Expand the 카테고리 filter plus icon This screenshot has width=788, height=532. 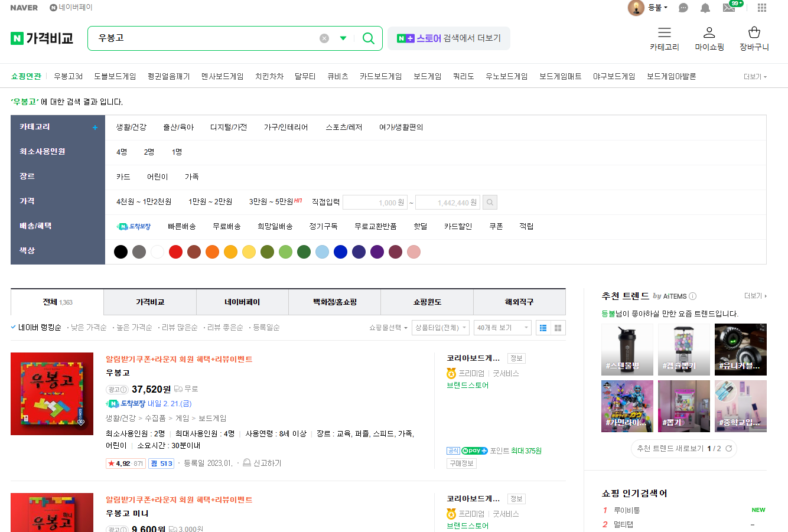95,128
